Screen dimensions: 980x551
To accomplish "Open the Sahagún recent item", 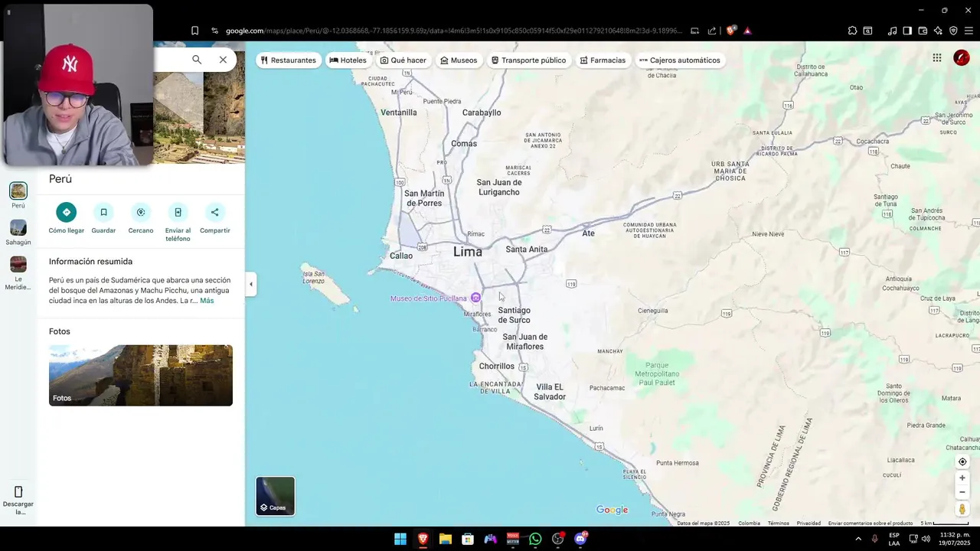I will pos(18,233).
